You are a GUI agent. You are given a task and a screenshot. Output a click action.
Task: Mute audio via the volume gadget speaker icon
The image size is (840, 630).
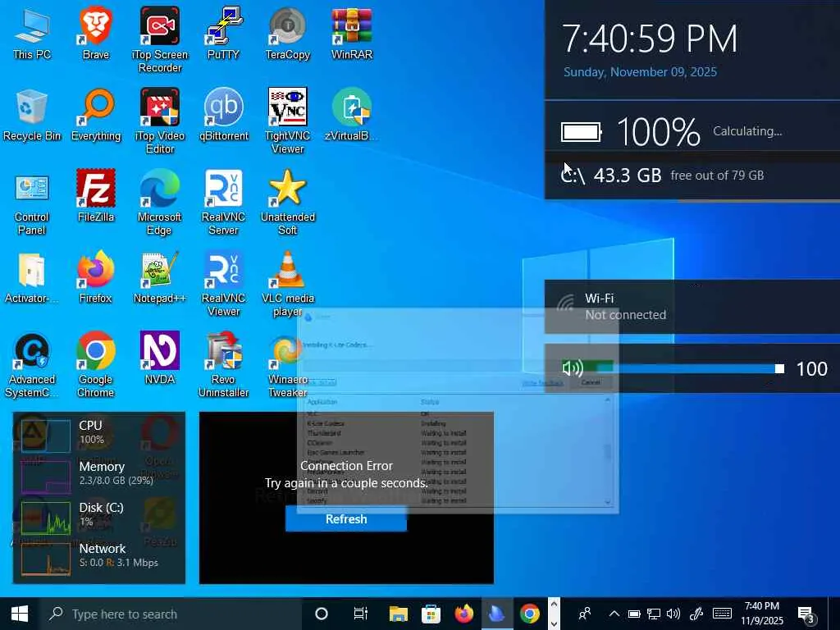[573, 368]
